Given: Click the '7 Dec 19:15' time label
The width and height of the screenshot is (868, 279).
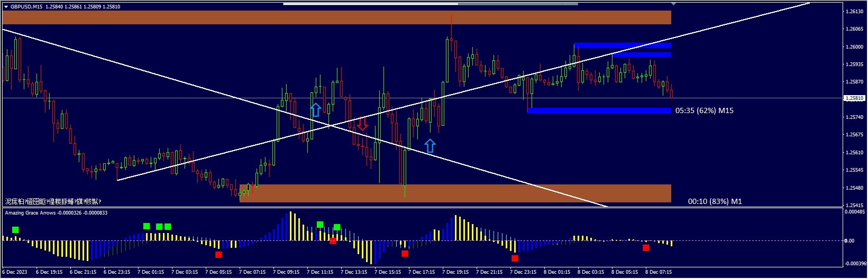Looking at the screenshot, I should click(x=455, y=272).
